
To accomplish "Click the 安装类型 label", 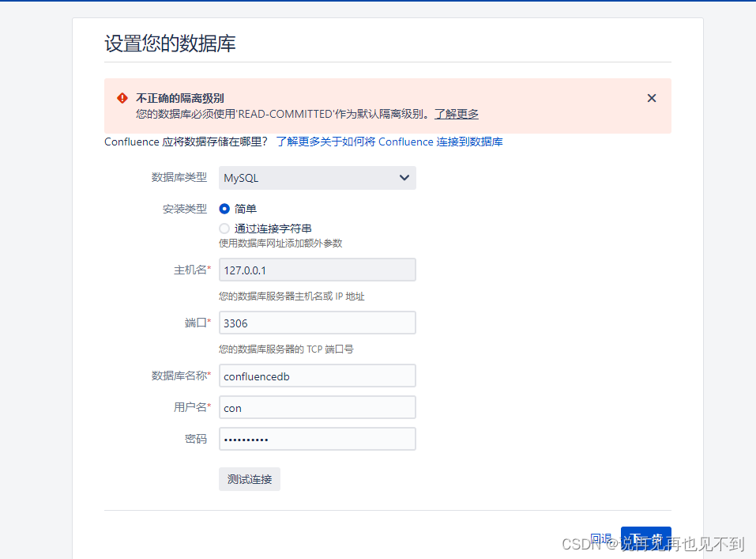I will coord(185,209).
